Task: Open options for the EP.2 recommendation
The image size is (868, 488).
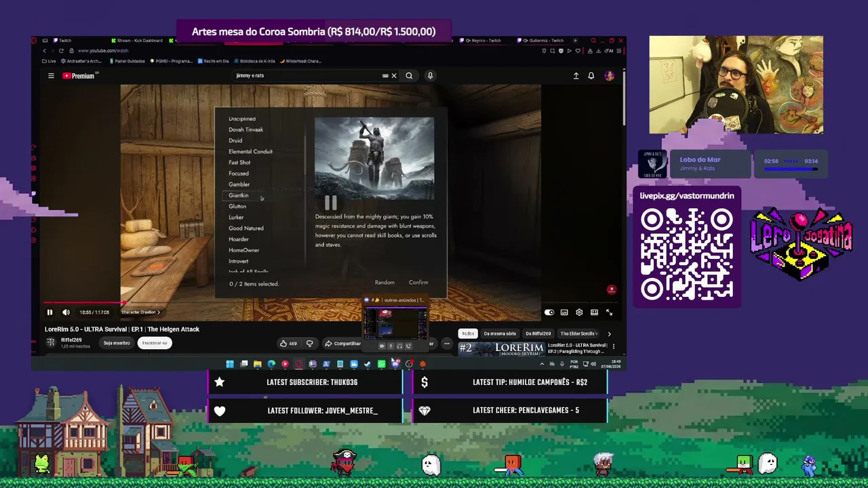Action: 614,346
